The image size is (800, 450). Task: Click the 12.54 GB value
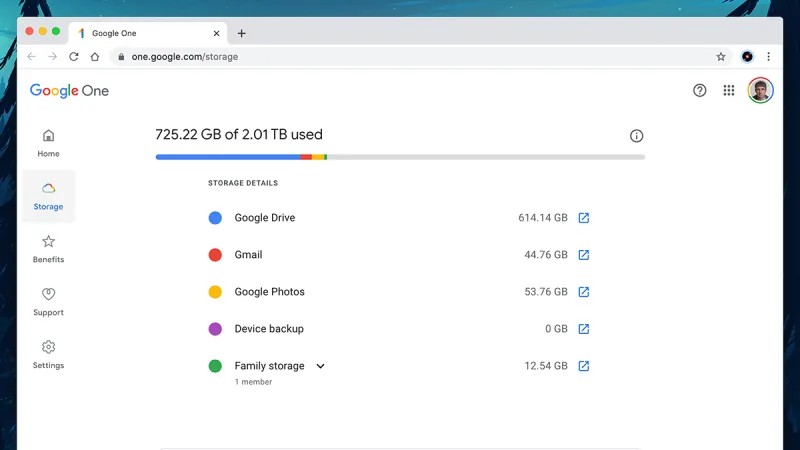546,366
